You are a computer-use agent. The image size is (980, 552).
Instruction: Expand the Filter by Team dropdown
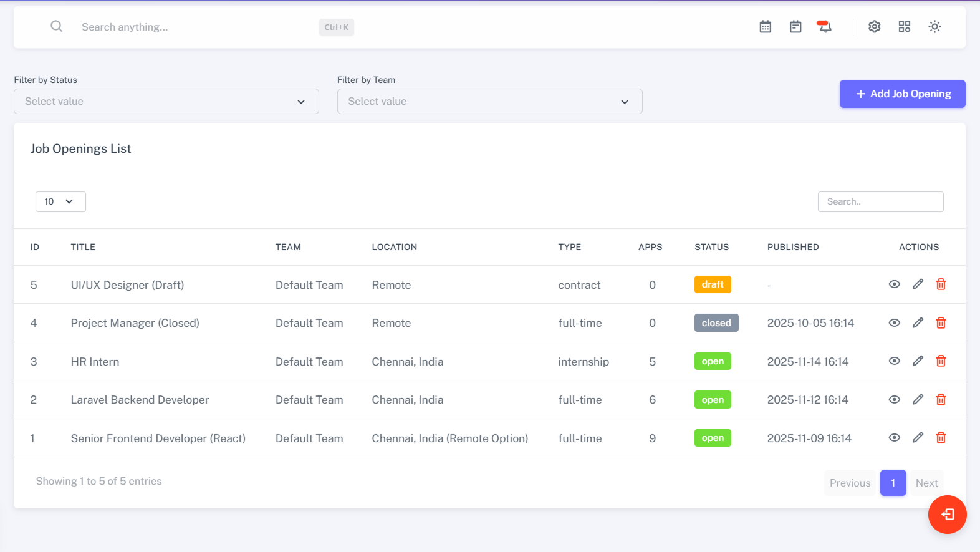(x=489, y=102)
